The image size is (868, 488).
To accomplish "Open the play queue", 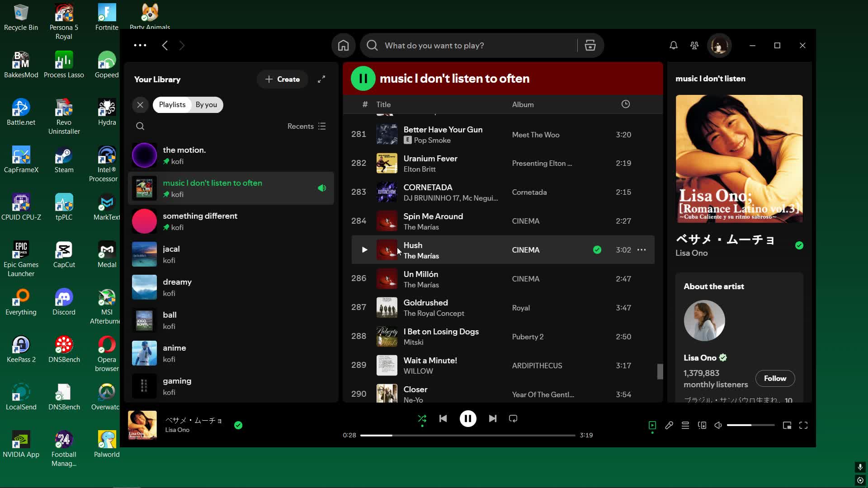I will click(685, 426).
